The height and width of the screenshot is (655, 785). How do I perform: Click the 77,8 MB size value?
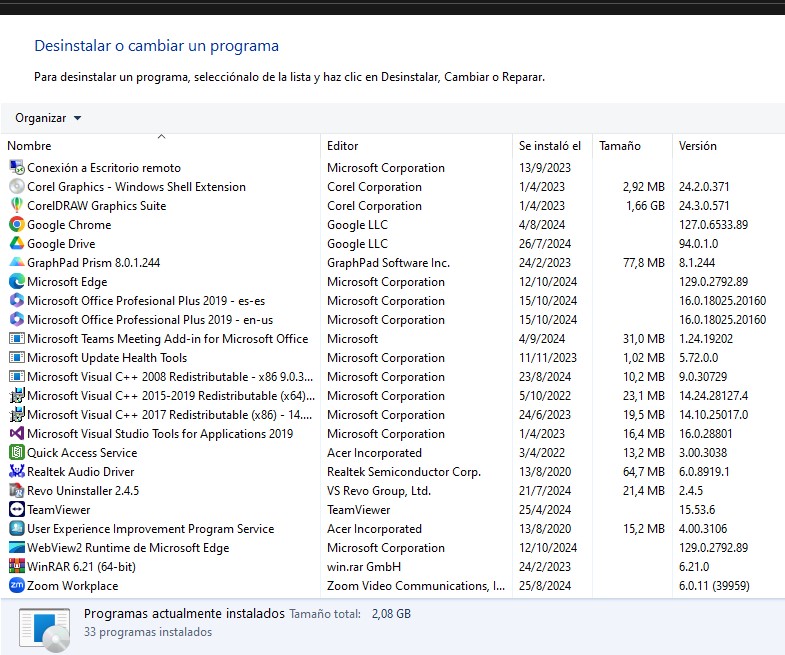(644, 263)
